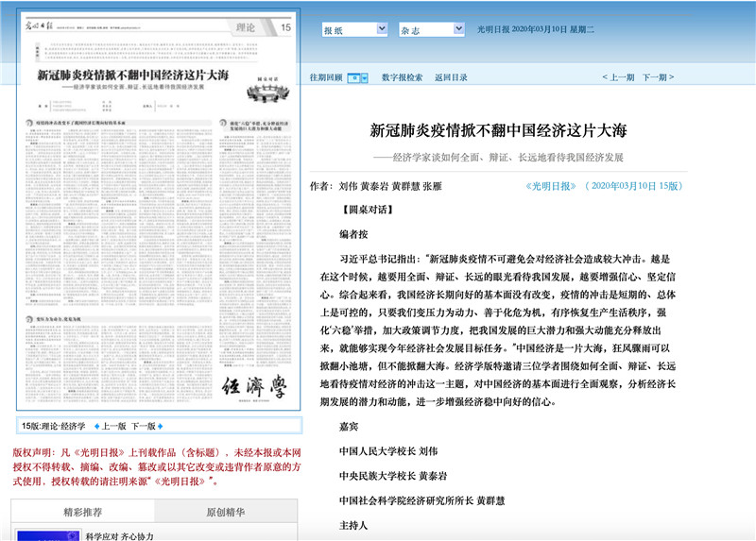This screenshot has height=541, width=756.
Task: Go to next page 下一版
Action: coord(144,426)
